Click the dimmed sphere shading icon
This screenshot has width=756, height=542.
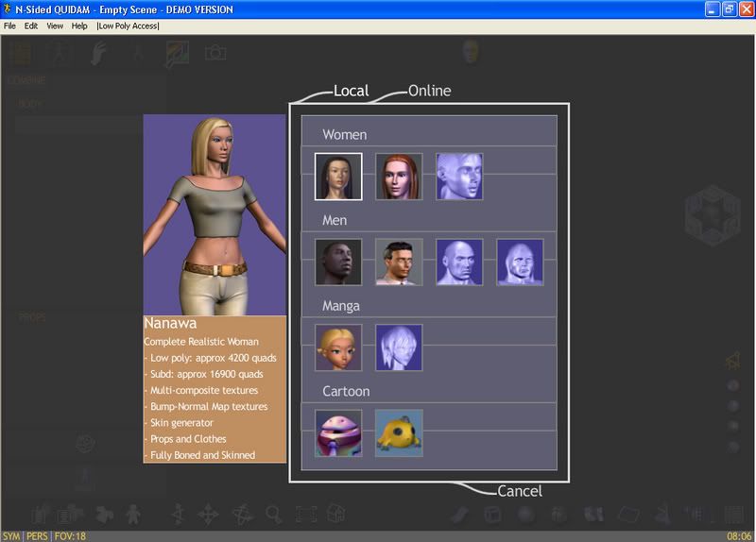click(526, 515)
